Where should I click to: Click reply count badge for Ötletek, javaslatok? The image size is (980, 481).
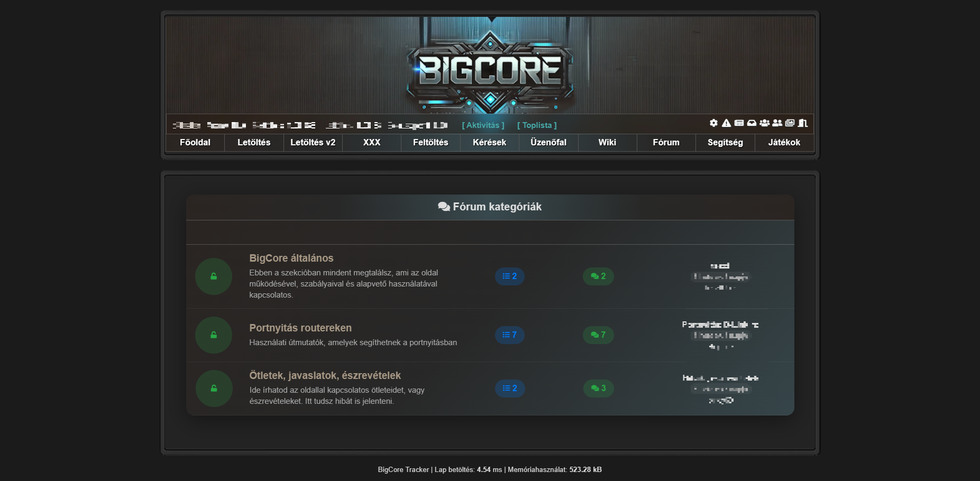pyautogui.click(x=598, y=388)
